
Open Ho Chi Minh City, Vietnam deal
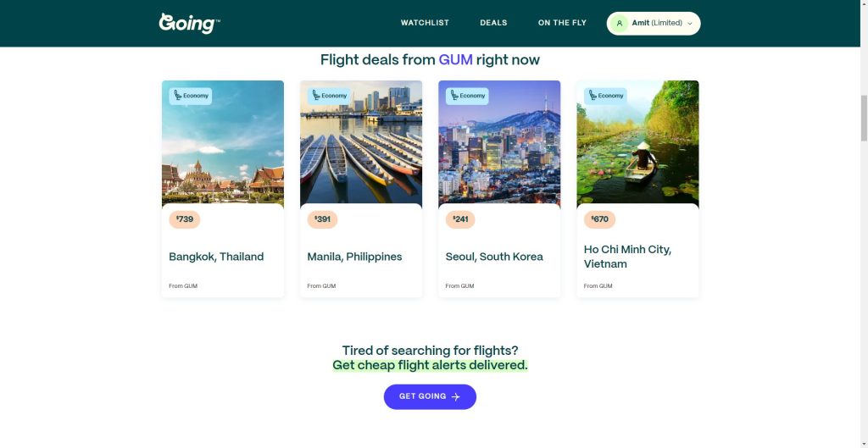(627, 257)
